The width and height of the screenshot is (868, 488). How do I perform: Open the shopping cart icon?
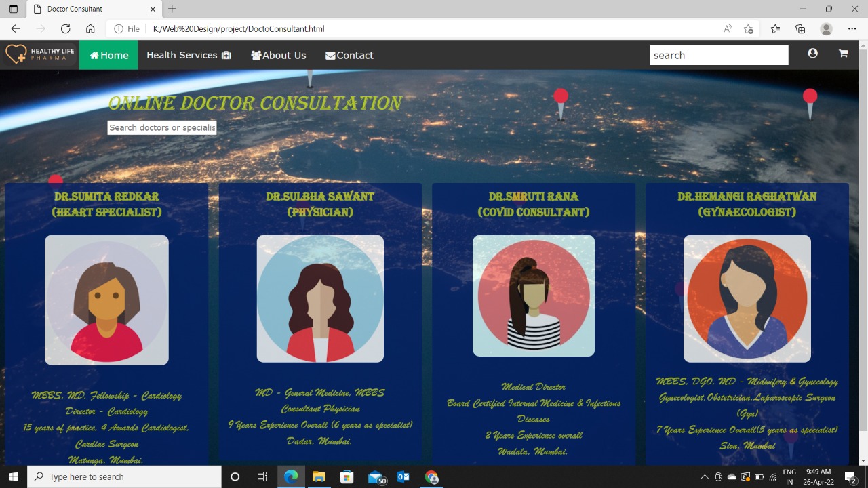(843, 53)
